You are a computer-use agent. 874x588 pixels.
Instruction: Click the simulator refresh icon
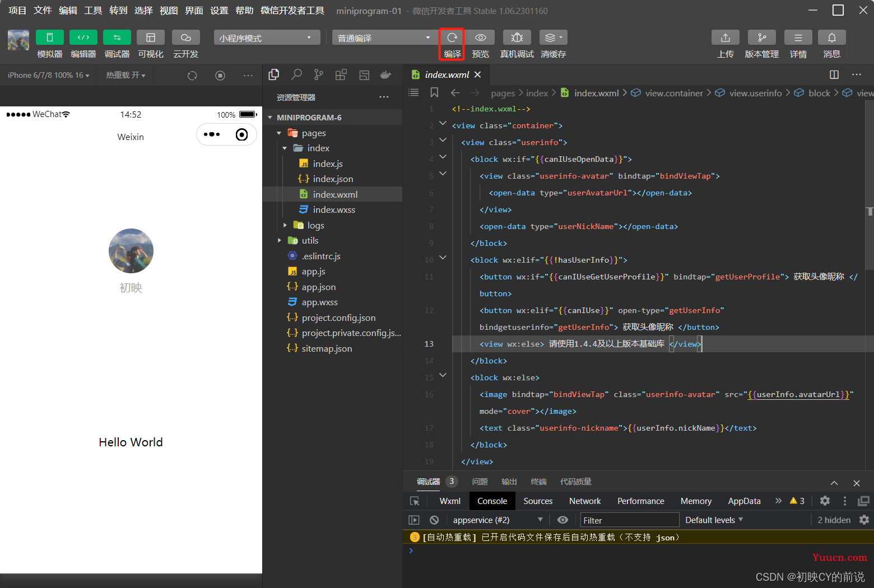(x=192, y=76)
